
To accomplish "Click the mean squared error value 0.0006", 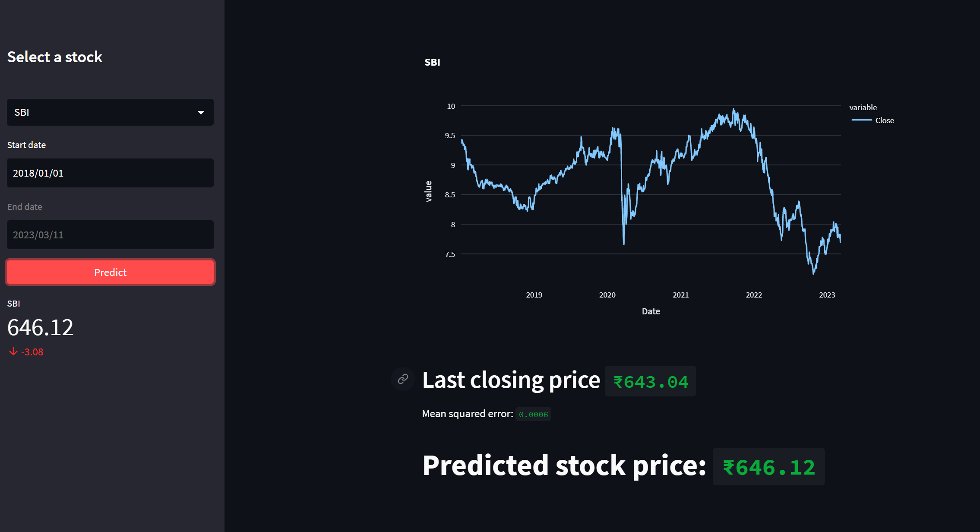I will click(x=534, y=414).
